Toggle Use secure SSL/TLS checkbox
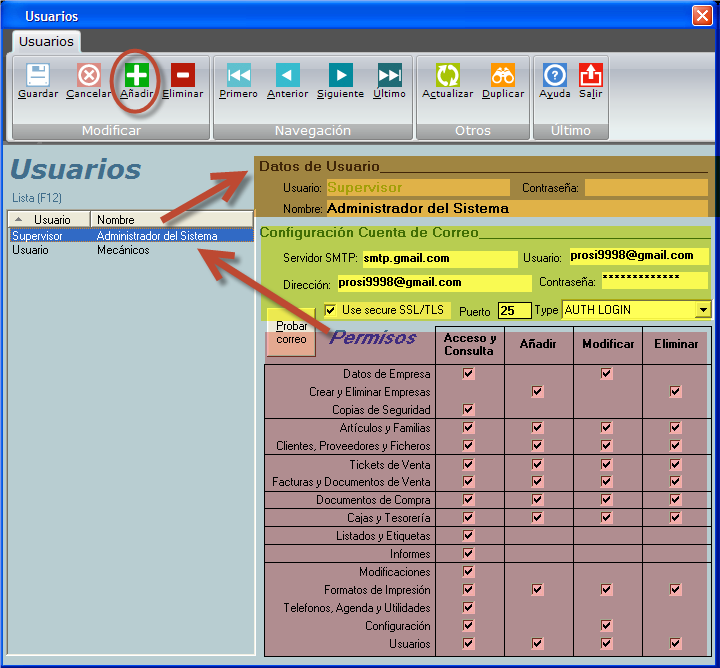 tap(330, 310)
